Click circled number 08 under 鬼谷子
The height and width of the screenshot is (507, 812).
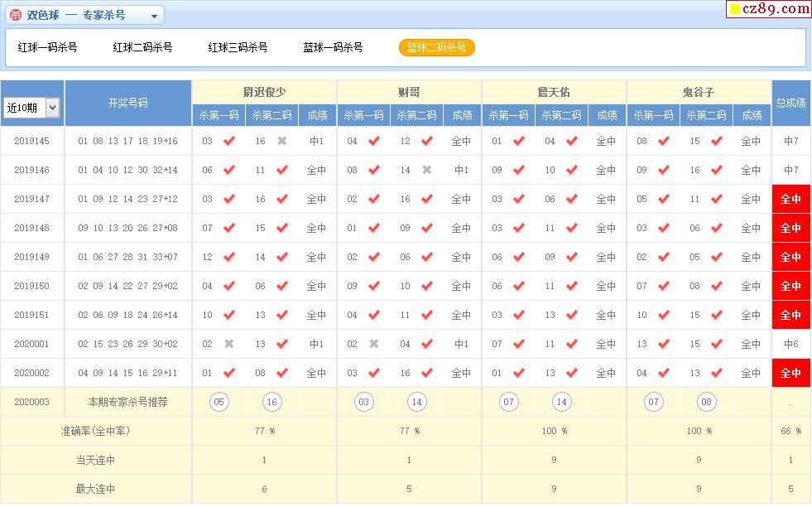tap(706, 403)
